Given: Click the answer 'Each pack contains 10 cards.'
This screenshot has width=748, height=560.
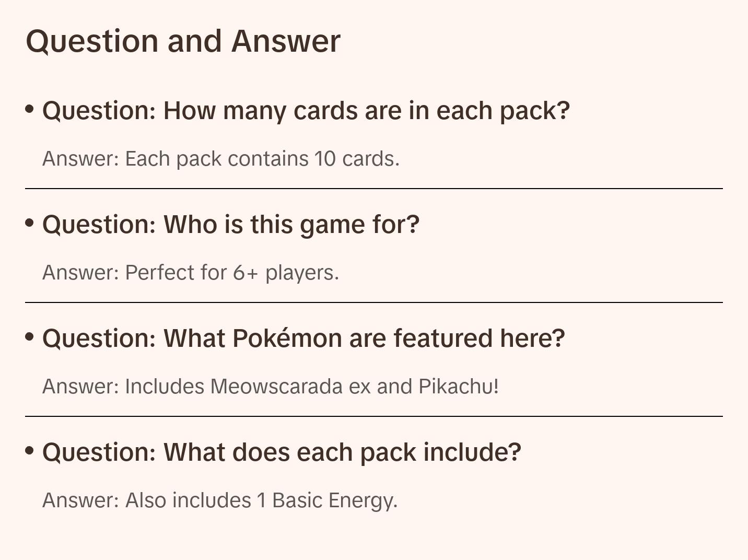Looking at the screenshot, I should (x=221, y=159).
